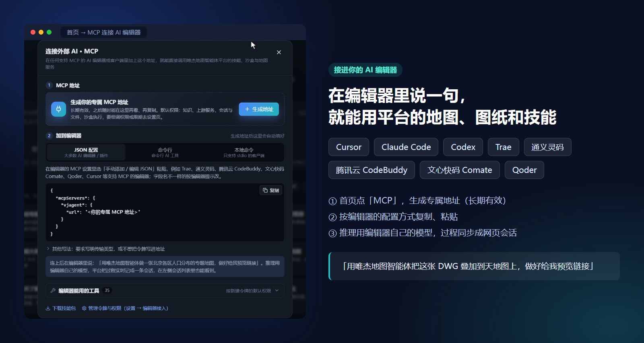Screen dimensions: 644x343
Task: Click the line ① 首页点「MCP」，生成专属地址
Action: 417,201
